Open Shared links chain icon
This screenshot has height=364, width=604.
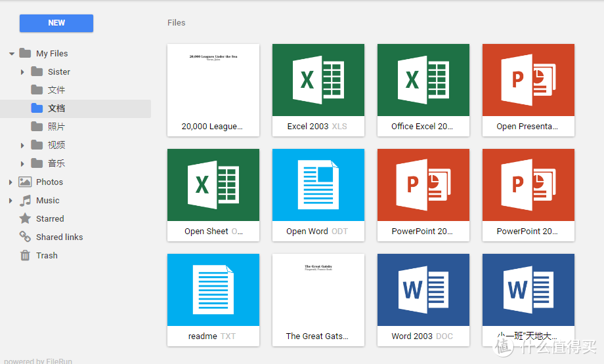coord(25,237)
